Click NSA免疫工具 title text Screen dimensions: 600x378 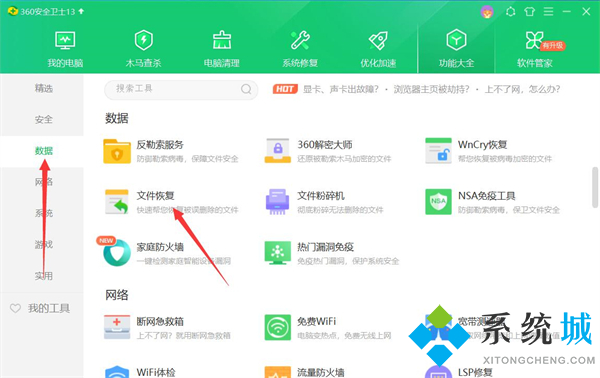tap(487, 196)
